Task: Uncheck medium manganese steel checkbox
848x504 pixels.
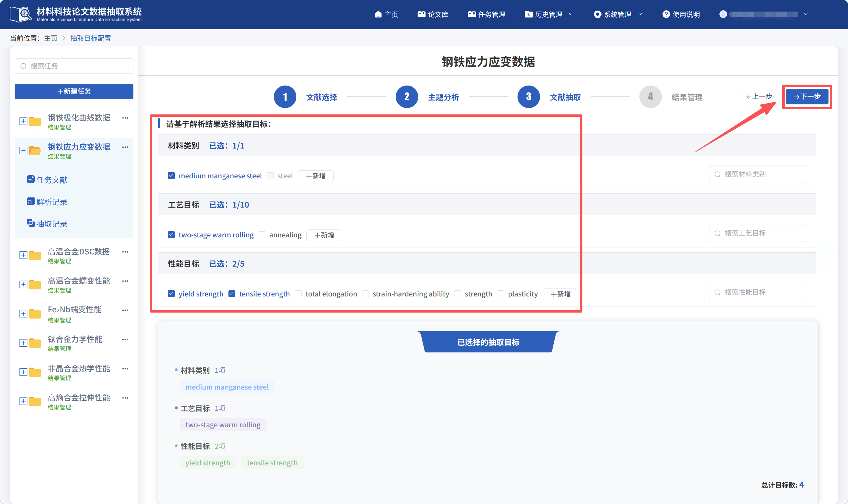Action: (171, 176)
